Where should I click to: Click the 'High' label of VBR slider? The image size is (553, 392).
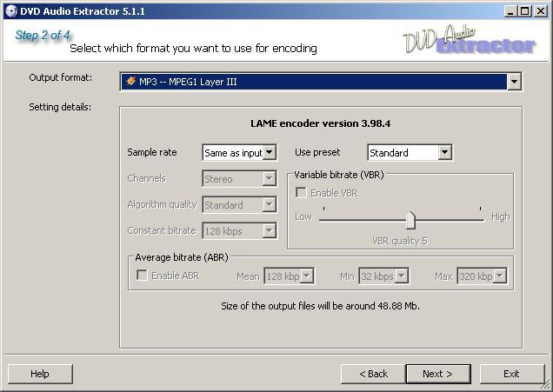(501, 216)
